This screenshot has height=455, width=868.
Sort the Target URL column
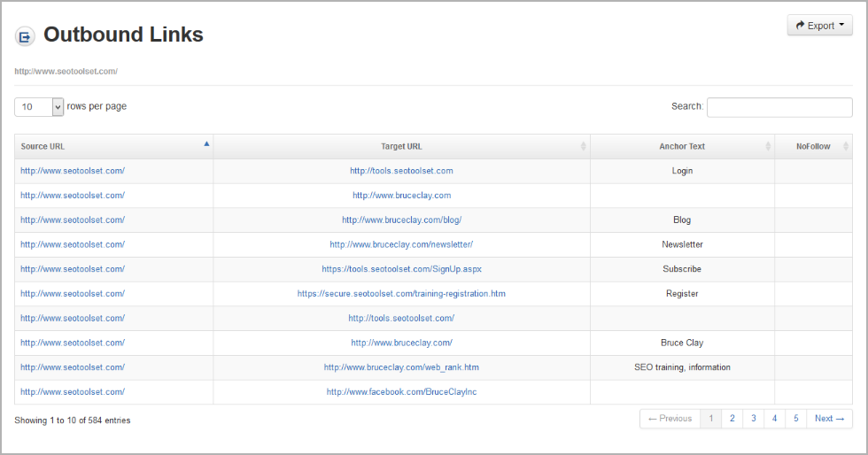point(583,146)
